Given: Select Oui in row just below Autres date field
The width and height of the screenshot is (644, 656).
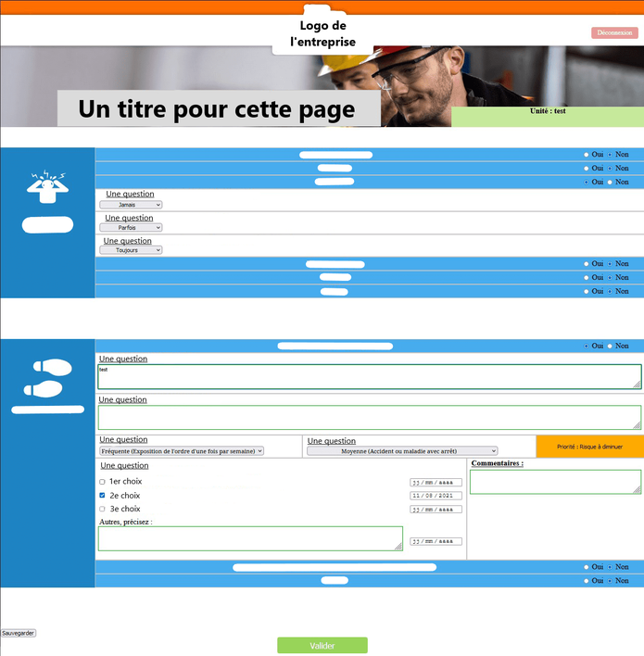Looking at the screenshot, I should (x=586, y=567).
